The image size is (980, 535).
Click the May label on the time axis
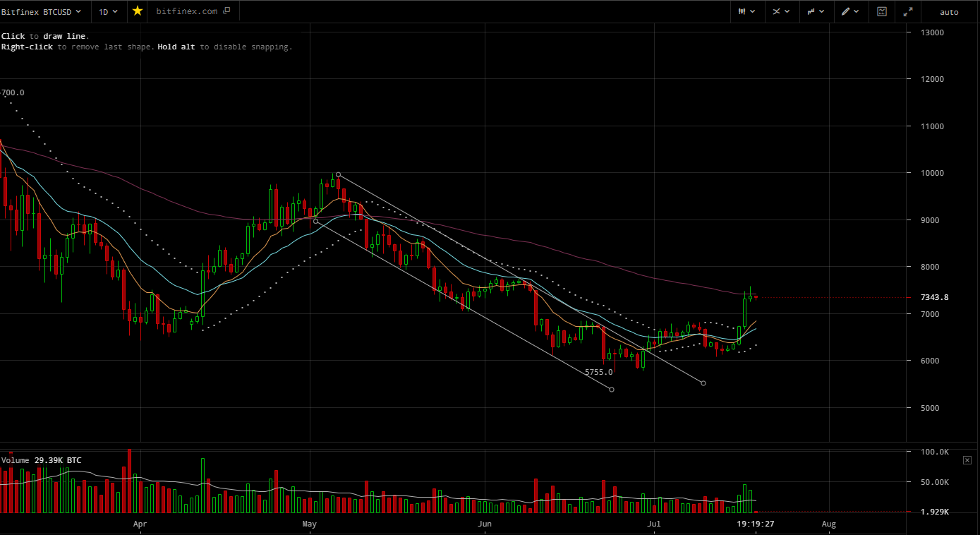pos(309,524)
